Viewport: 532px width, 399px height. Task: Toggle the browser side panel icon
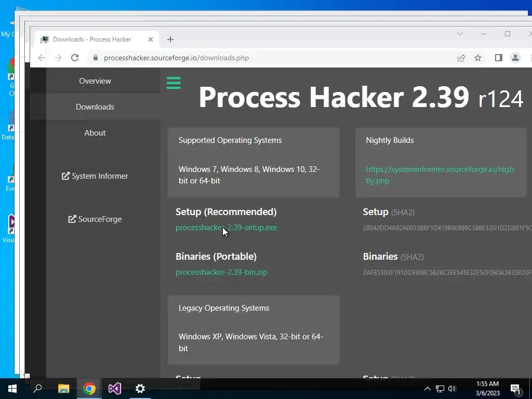(498, 58)
